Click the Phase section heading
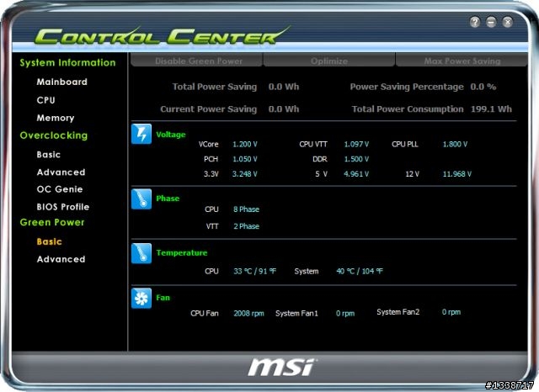539x392 pixels. pos(168,199)
